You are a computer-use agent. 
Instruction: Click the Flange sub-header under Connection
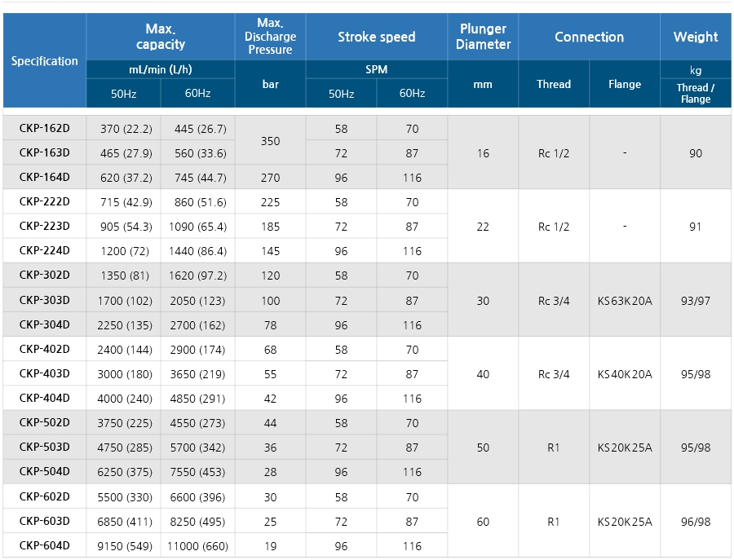pos(625,84)
